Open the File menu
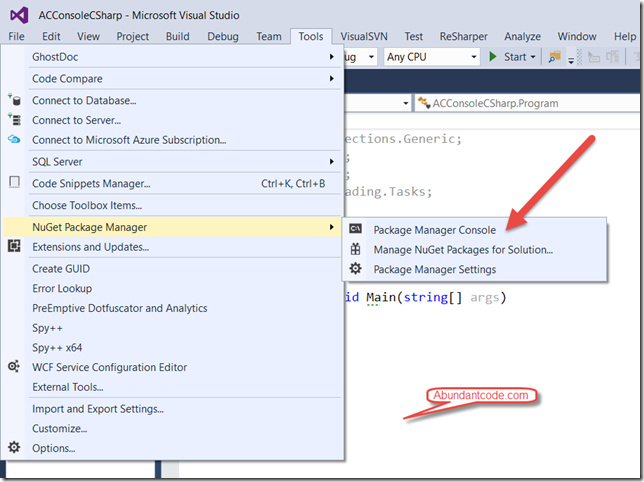 tap(16, 37)
